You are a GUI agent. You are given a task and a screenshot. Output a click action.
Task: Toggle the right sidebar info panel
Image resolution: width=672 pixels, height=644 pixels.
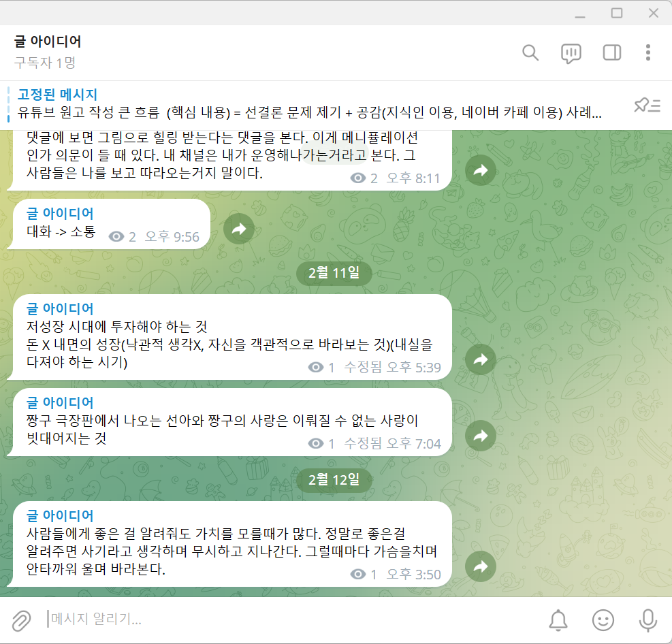[x=611, y=52]
